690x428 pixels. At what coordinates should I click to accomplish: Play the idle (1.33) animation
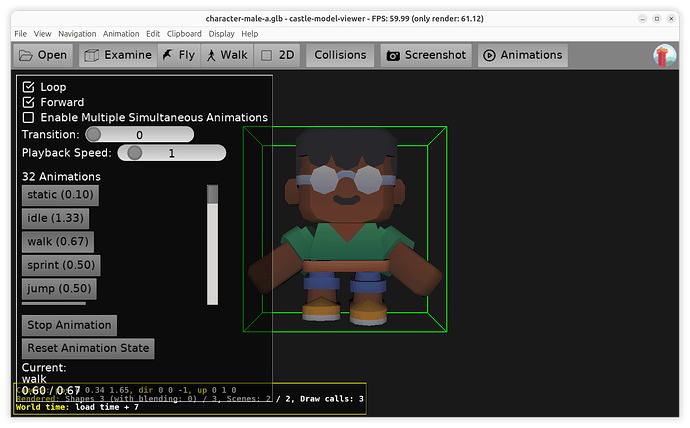coord(55,219)
